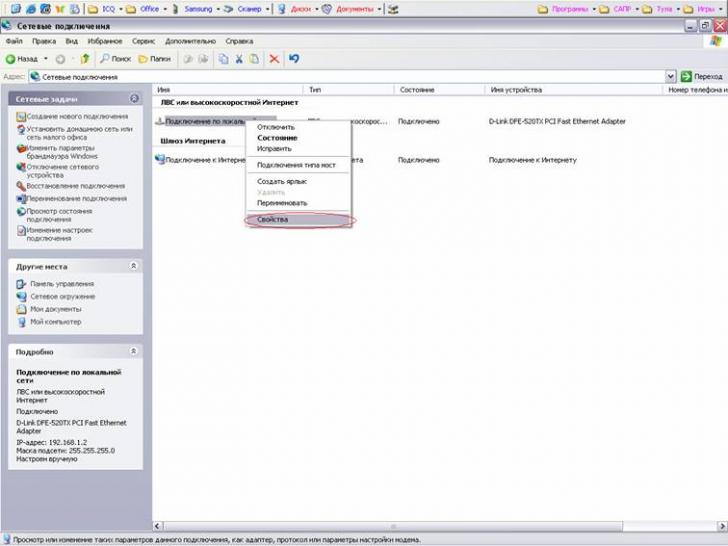Image resolution: width=728 pixels, height=546 pixels.
Task: Click 'Создание нового подключения' task link
Action: tap(68, 116)
